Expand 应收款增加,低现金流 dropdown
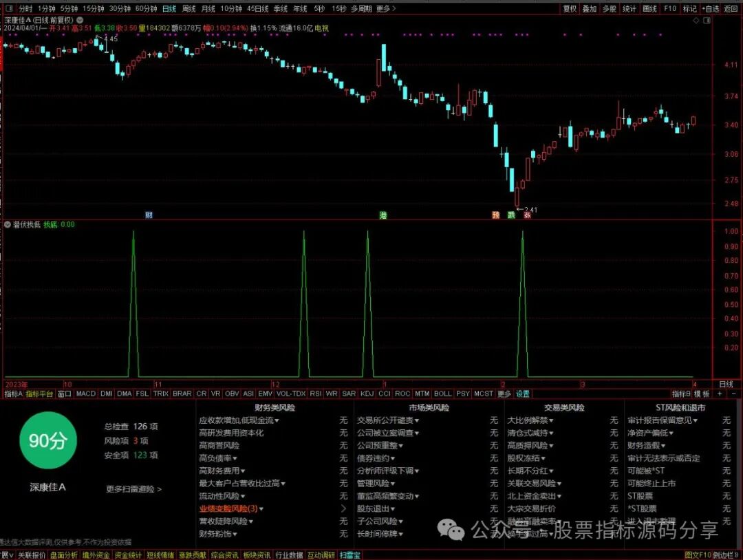 [x=239, y=420]
